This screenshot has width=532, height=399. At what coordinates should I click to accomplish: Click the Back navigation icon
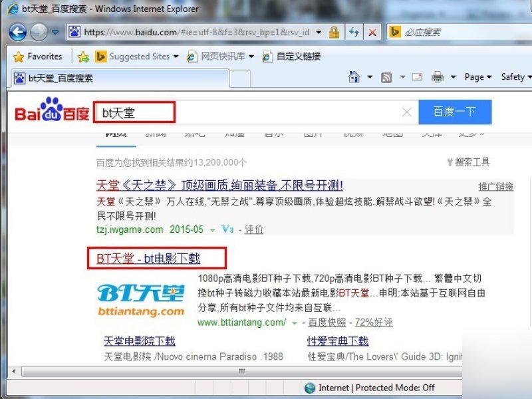[18, 32]
